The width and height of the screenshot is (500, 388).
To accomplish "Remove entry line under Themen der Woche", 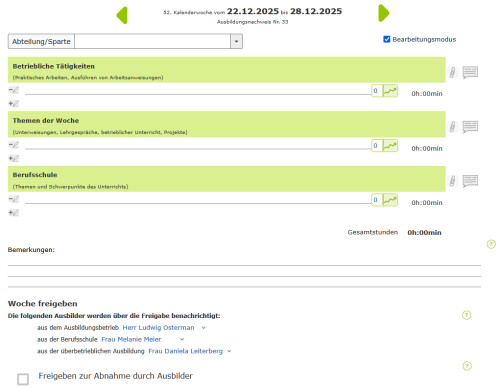I will [x=14, y=145].
